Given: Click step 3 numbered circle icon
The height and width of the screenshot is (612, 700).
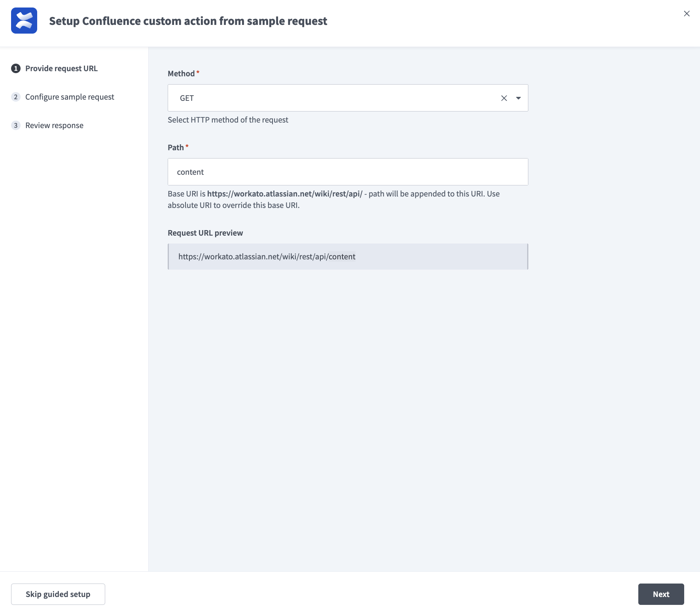Looking at the screenshot, I should (x=15, y=125).
